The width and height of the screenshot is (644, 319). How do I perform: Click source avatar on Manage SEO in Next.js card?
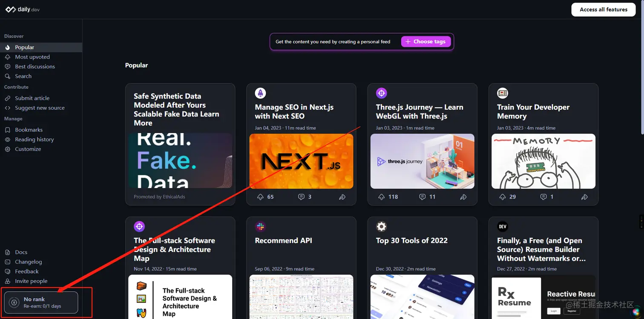[x=260, y=93]
